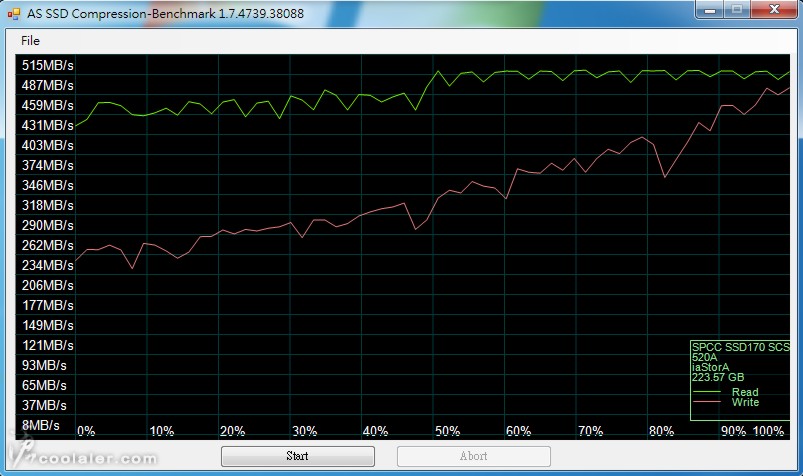Click the 93MB/s axis label

point(44,365)
